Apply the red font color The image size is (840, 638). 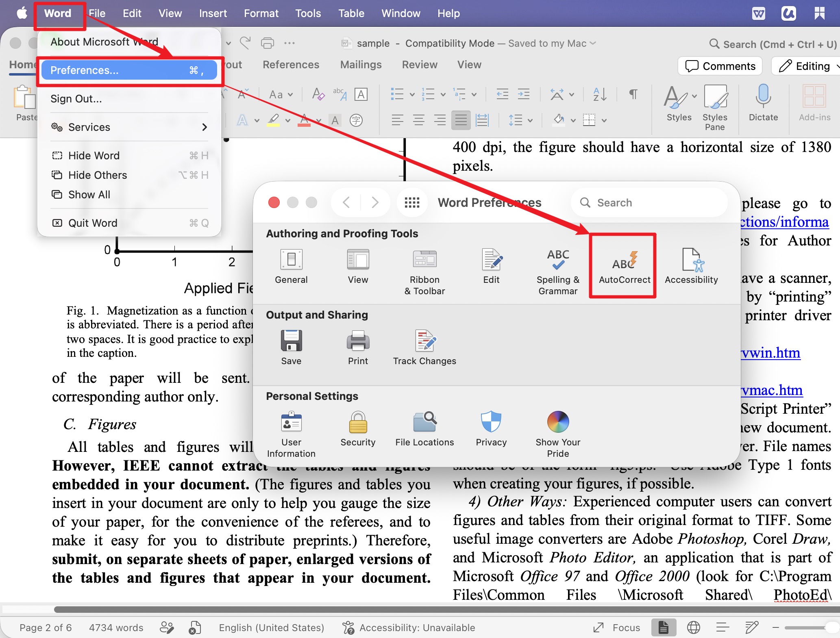pos(304,120)
